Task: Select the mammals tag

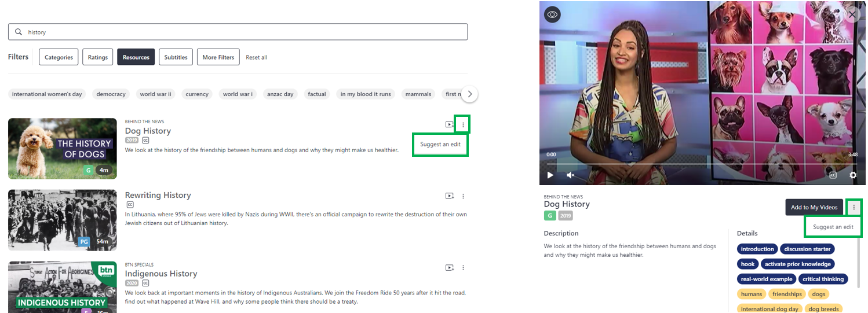Action: 418,94
